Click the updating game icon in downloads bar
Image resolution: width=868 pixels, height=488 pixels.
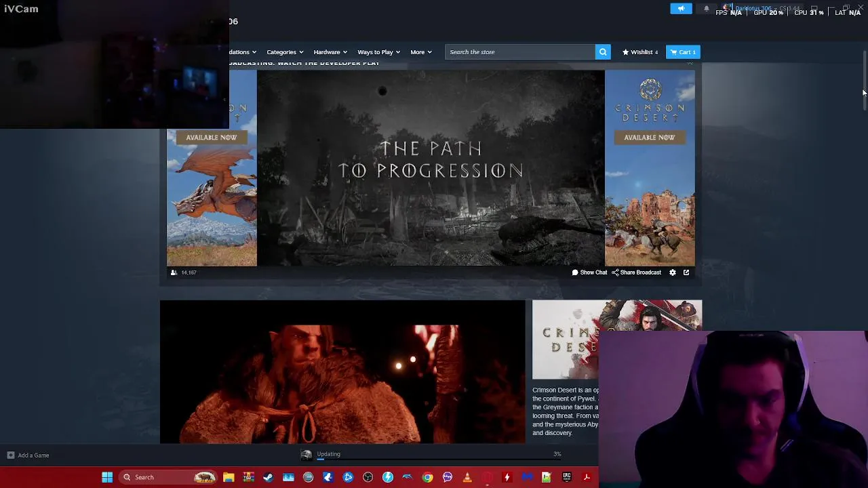(x=307, y=455)
